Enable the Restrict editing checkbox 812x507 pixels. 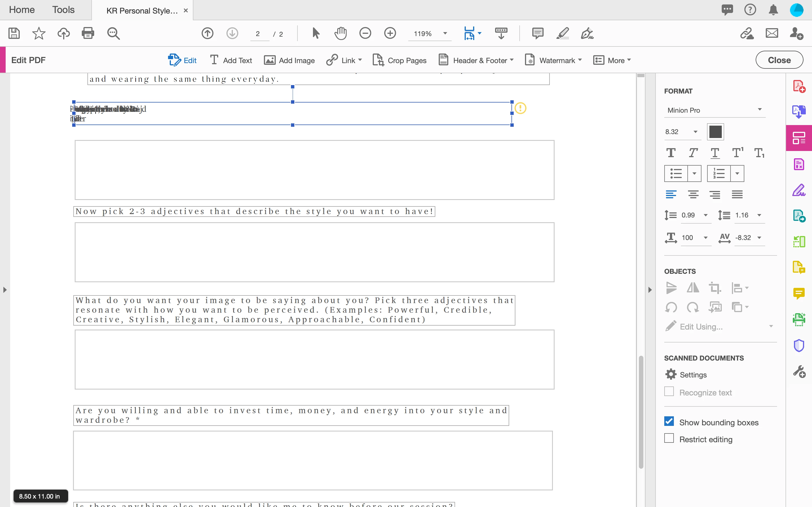(669, 439)
